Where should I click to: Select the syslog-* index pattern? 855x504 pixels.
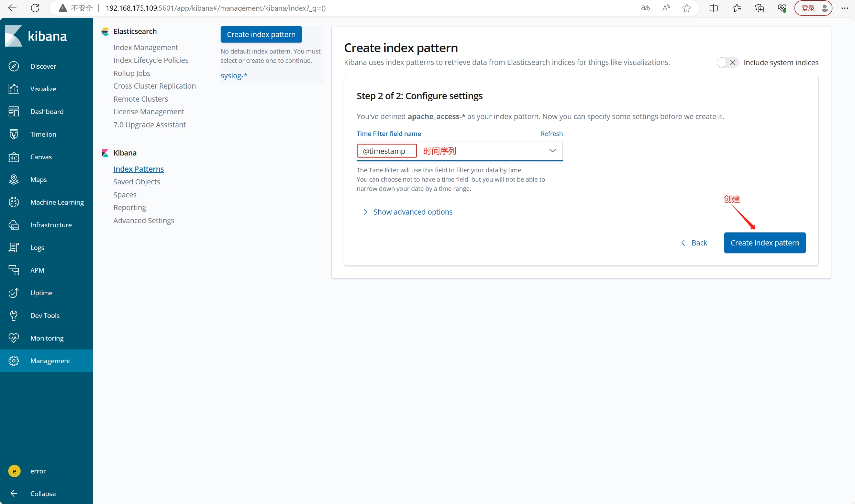coord(234,76)
